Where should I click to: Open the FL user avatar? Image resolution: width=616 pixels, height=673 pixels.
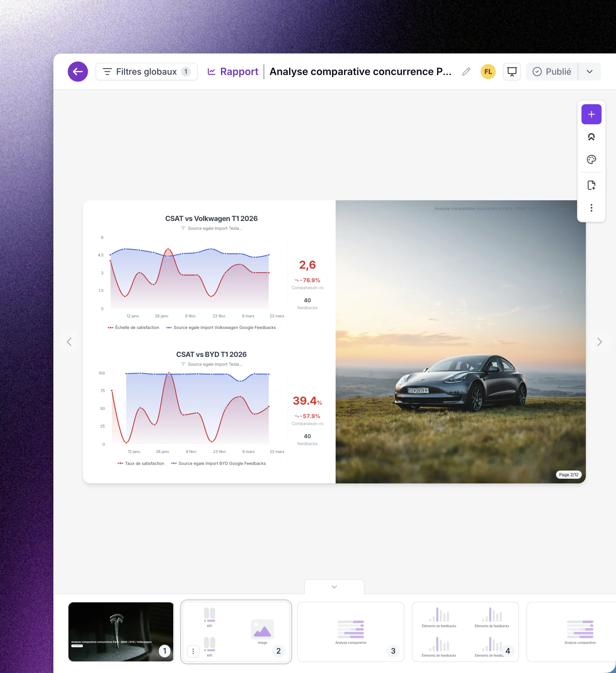[x=488, y=72]
